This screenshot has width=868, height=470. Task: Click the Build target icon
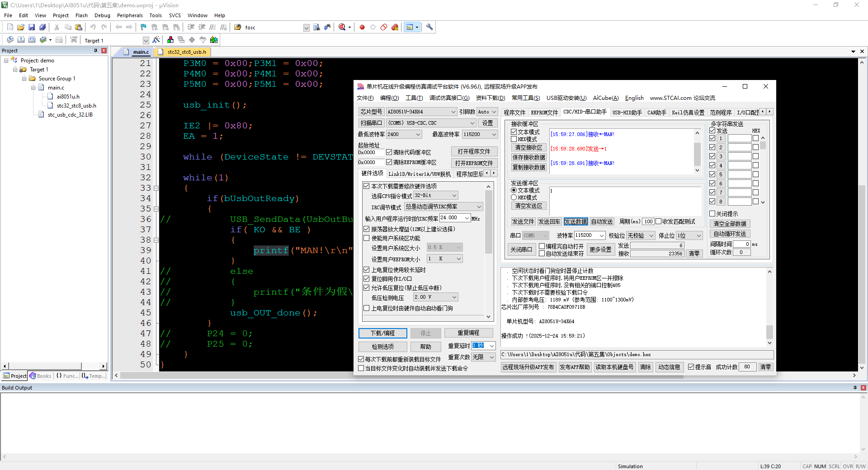click(x=21, y=40)
